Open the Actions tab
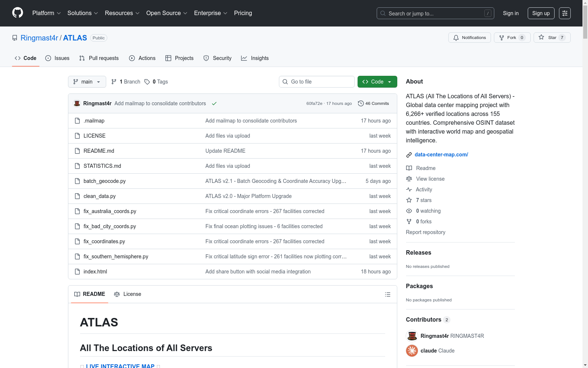This screenshot has width=588, height=368. click(142, 58)
